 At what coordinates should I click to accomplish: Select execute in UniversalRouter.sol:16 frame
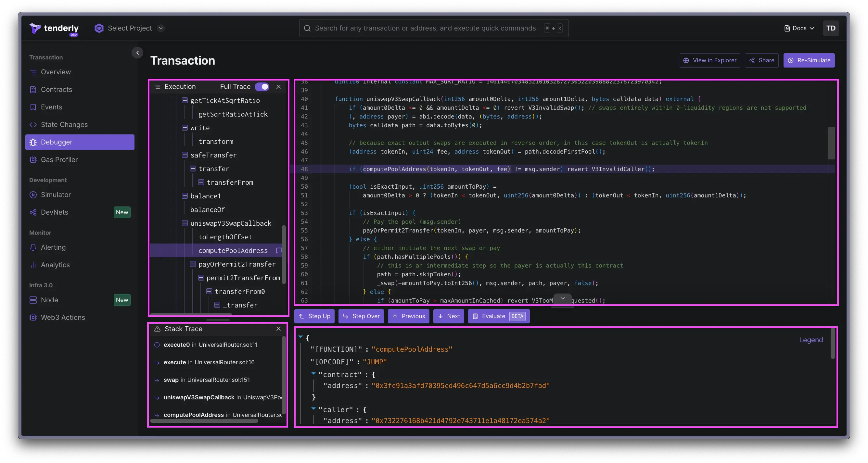pos(209,362)
